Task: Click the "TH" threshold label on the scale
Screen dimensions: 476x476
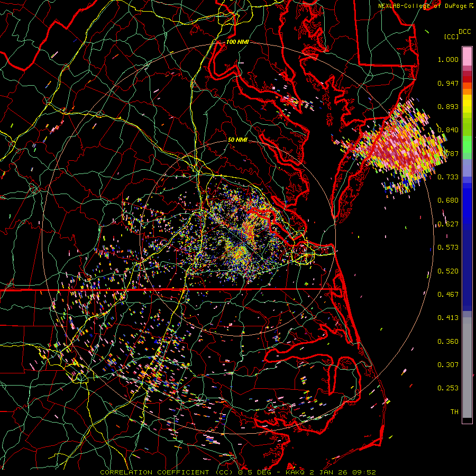Action: 454,412
